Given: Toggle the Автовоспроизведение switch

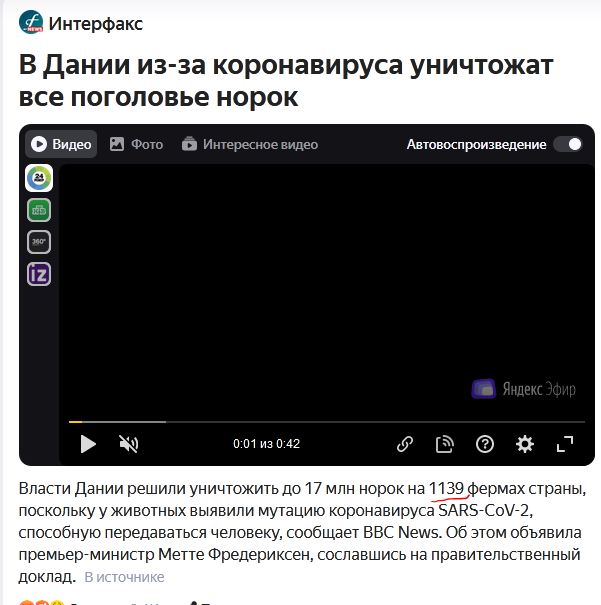Looking at the screenshot, I should 568,144.
